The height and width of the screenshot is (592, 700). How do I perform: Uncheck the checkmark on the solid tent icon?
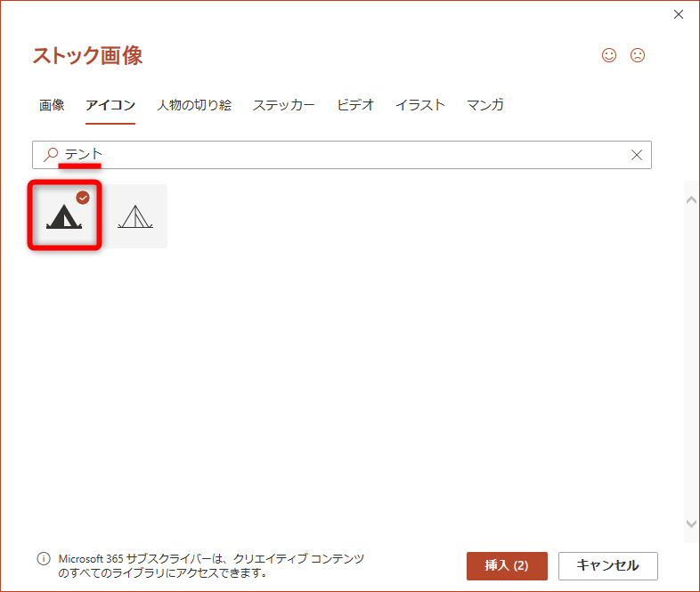pyautogui.click(x=83, y=197)
